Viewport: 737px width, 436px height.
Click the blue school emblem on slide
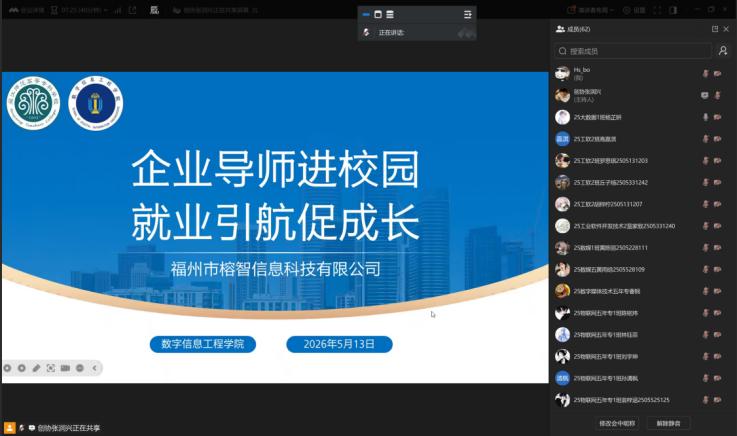pos(95,103)
